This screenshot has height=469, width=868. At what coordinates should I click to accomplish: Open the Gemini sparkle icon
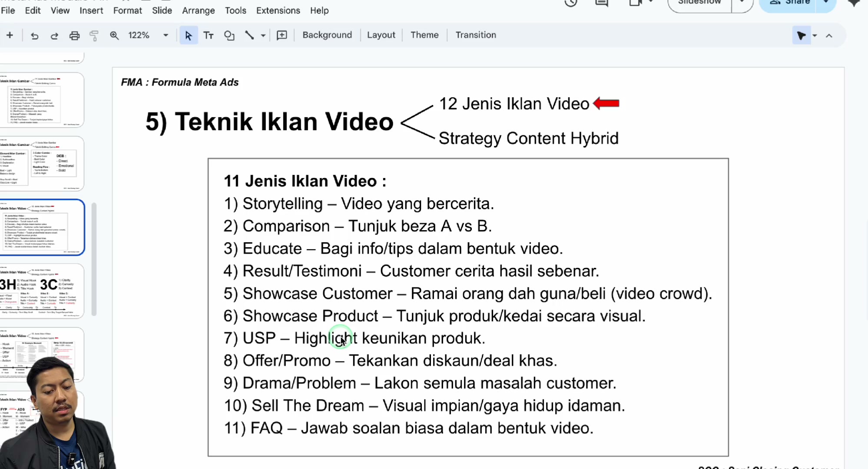(x=854, y=3)
